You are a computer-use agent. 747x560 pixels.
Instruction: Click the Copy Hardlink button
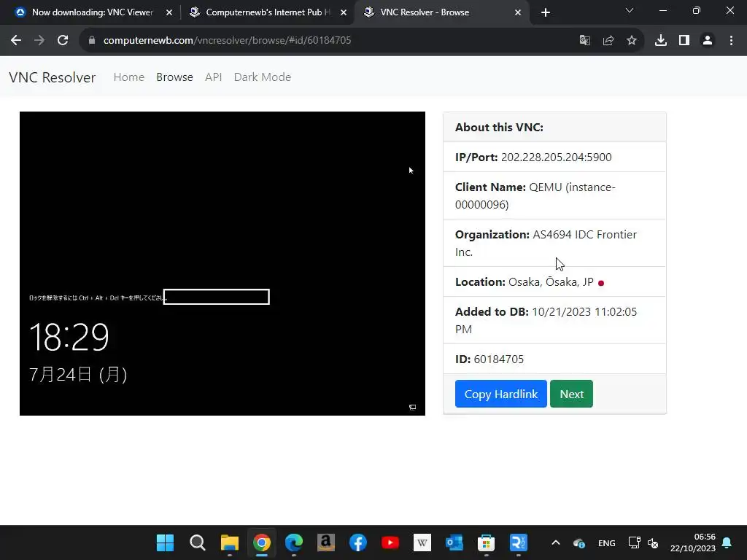point(500,394)
